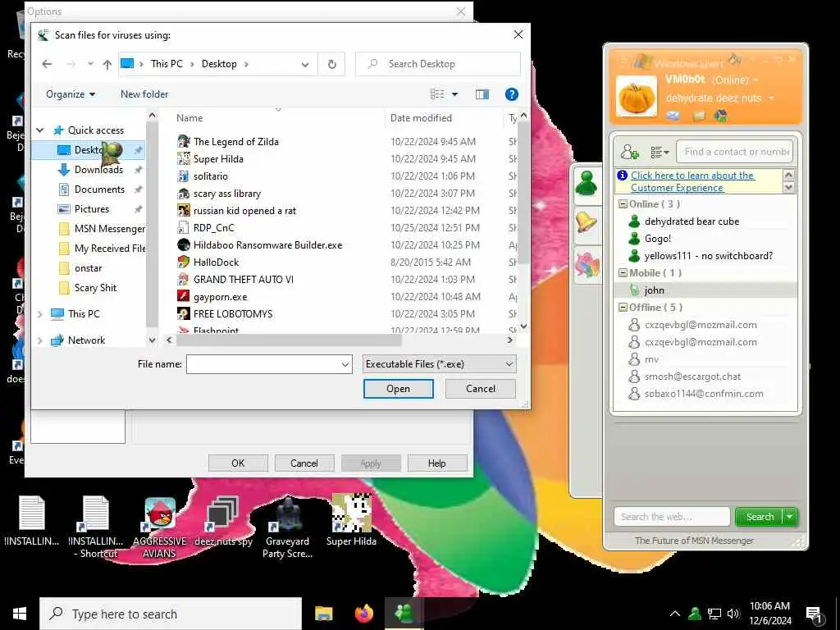This screenshot has height=630, width=840.
Task: Click the Open button
Action: tap(398, 389)
